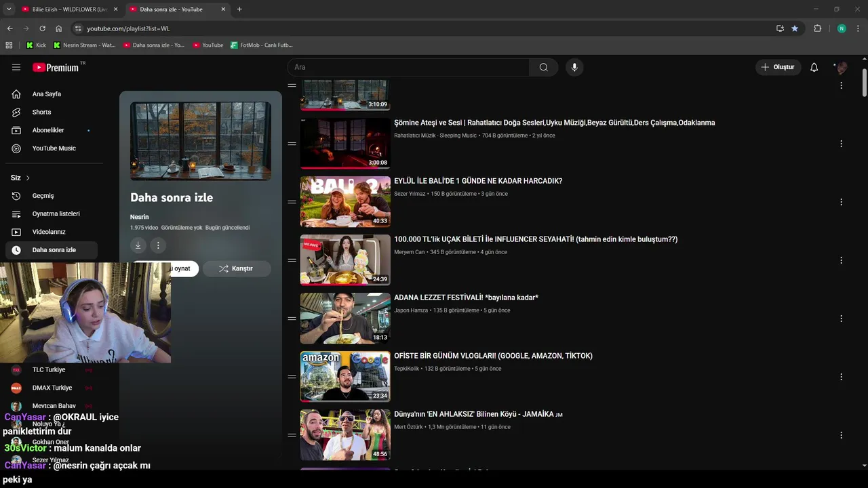Click the Karıştır shuffle button

tap(237, 268)
